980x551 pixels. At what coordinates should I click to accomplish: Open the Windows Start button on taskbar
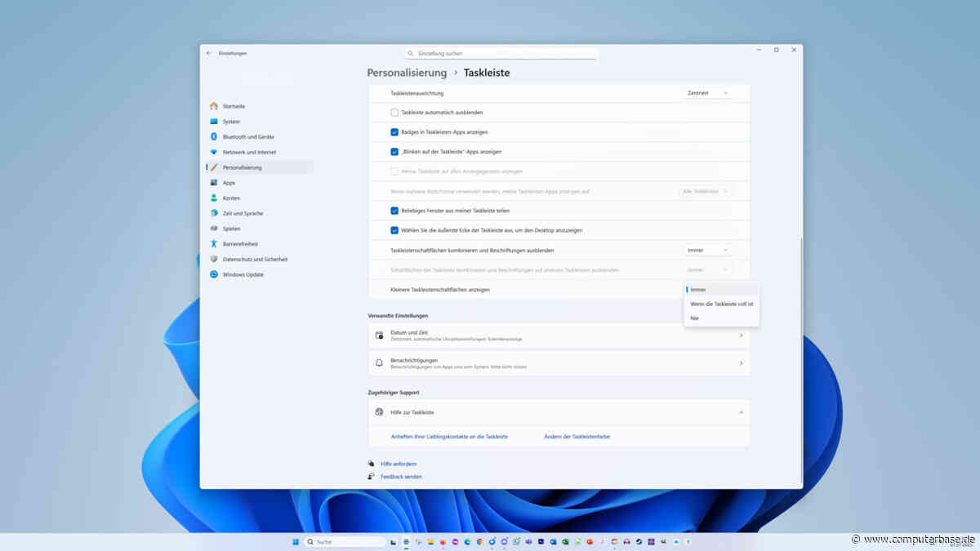(296, 542)
